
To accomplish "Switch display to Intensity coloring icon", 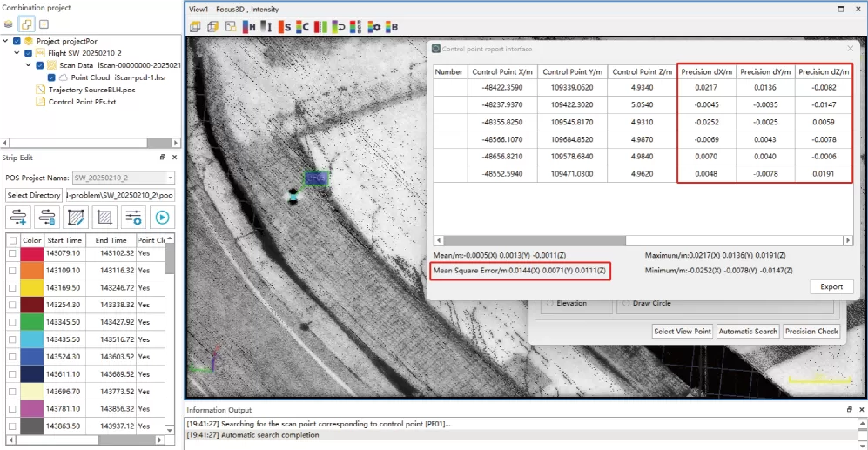I will pyautogui.click(x=268, y=26).
